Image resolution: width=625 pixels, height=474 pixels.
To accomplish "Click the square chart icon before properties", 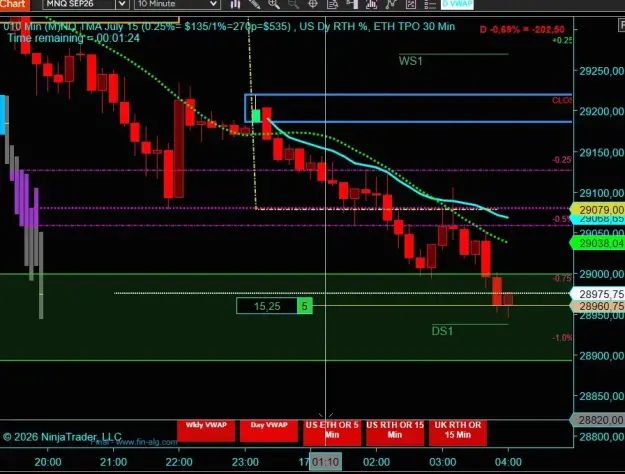I will [x=411, y=4].
